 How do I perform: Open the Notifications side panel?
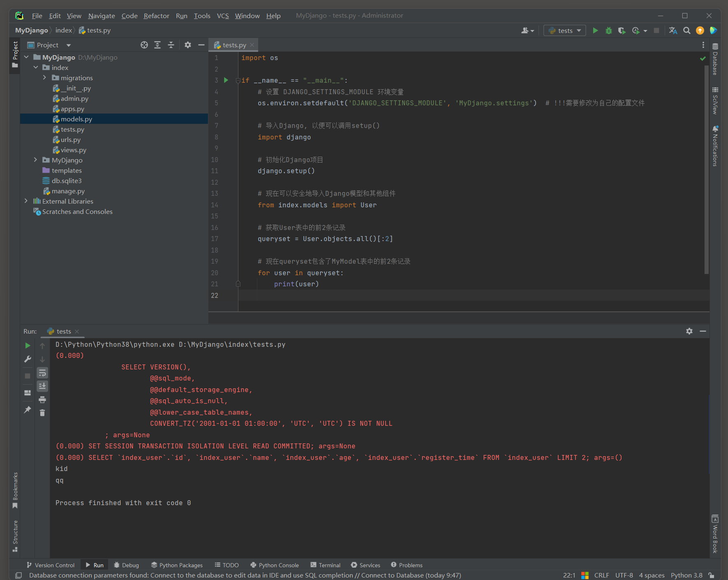click(x=715, y=146)
